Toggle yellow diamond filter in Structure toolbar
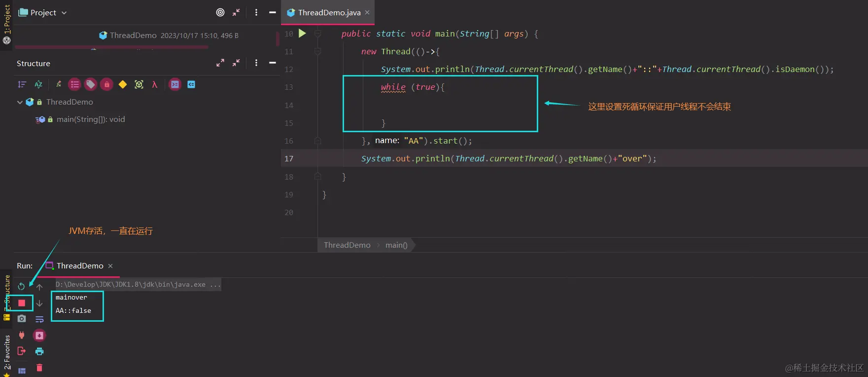The width and height of the screenshot is (868, 377). pos(123,84)
